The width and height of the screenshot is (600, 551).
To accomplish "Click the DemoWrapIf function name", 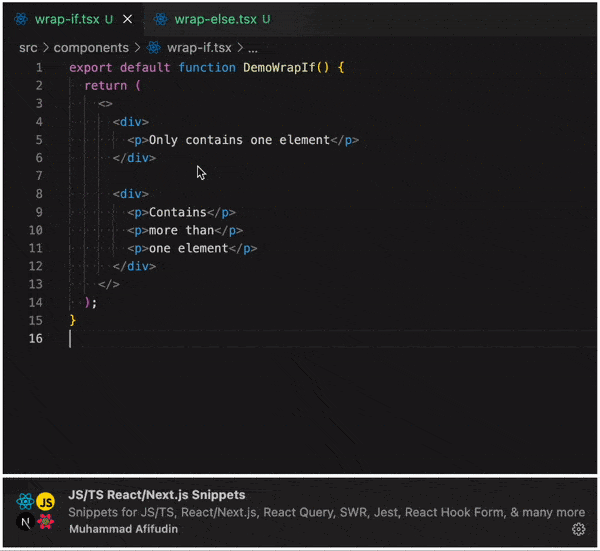I will (x=279, y=68).
